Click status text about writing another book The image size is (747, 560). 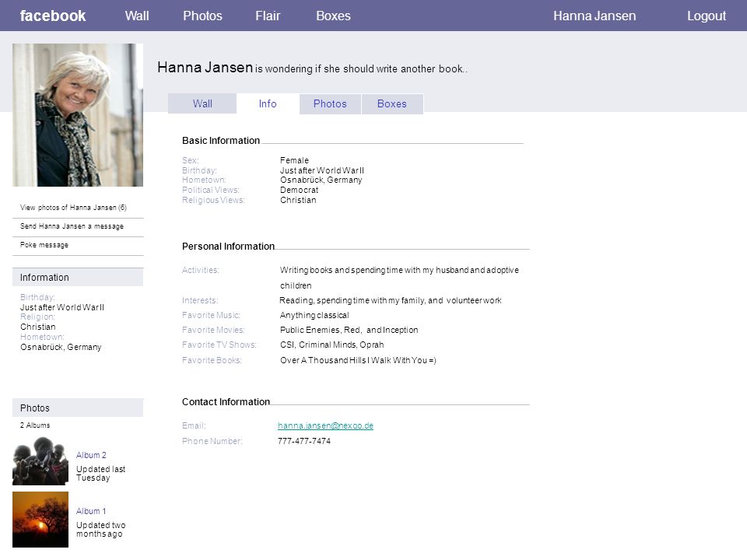tap(361, 69)
